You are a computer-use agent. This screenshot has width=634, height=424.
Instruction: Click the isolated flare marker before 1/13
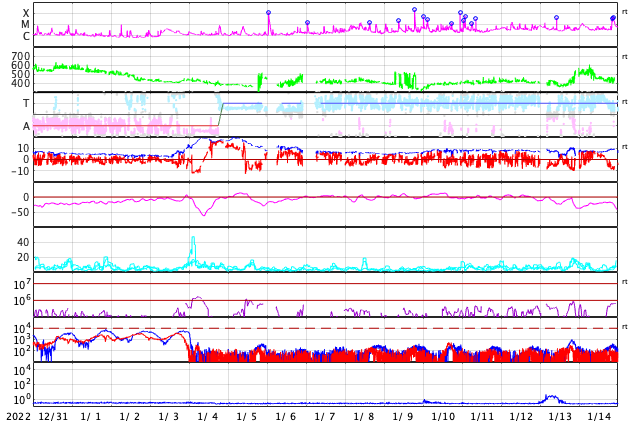pyautogui.click(x=556, y=17)
